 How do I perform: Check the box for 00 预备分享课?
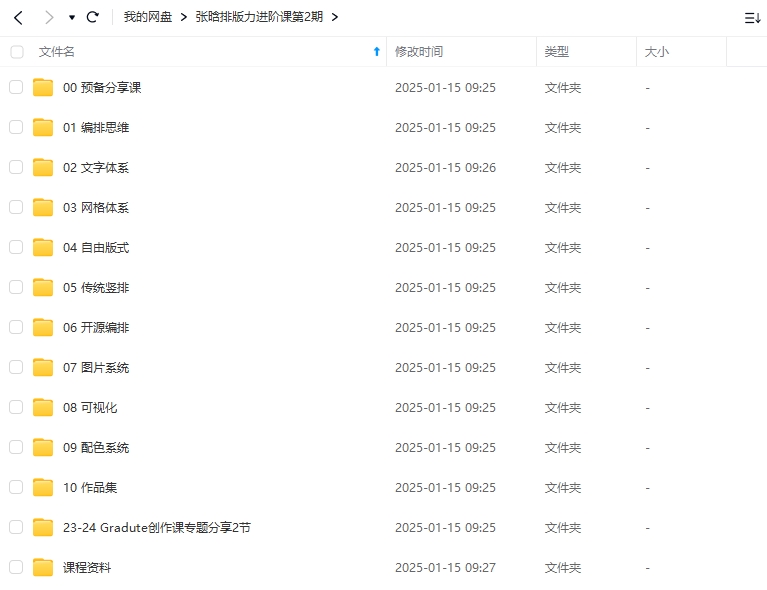[16, 88]
